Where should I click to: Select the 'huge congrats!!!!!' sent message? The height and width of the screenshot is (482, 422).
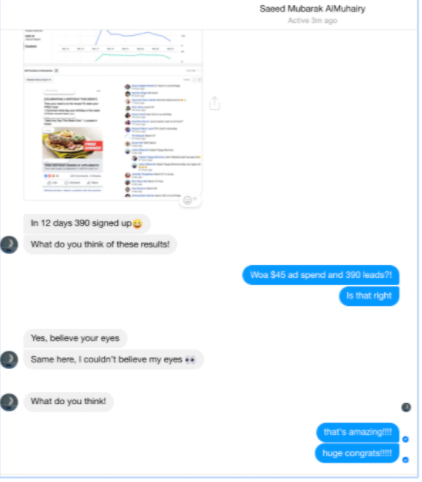tap(357, 453)
